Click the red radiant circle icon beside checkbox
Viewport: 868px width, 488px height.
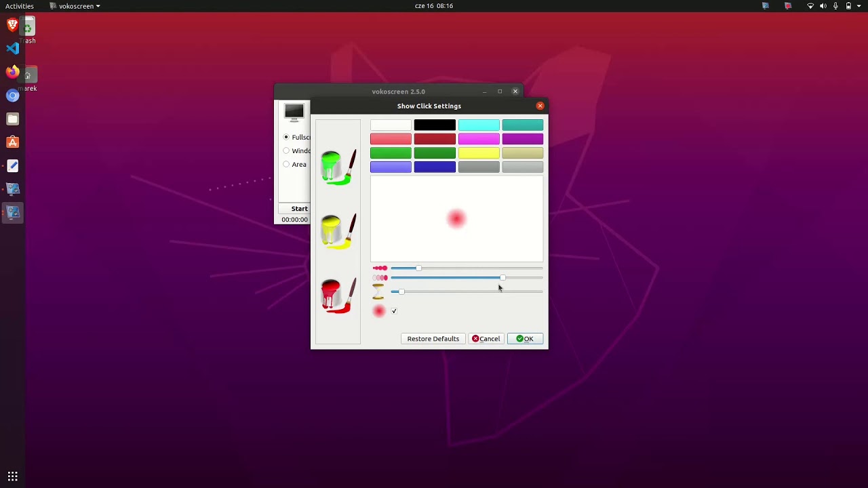pos(379,311)
